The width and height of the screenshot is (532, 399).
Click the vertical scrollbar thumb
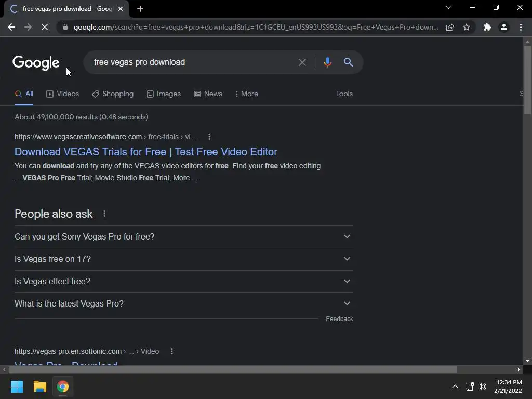pyautogui.click(x=527, y=80)
